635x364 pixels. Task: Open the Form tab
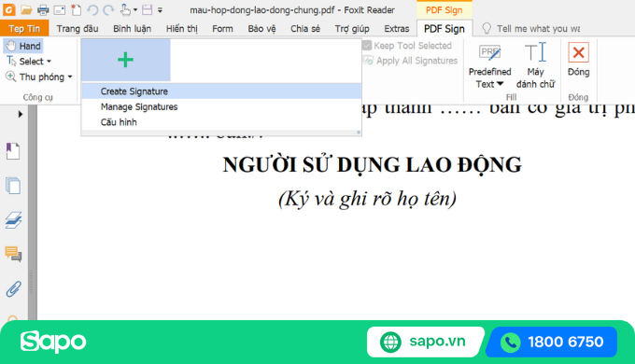click(x=223, y=29)
